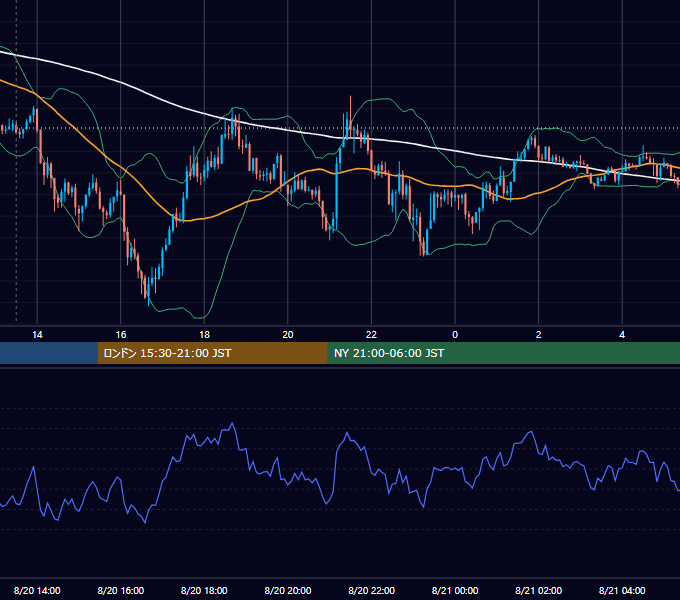Click the 8/20 22:00 time label

click(371, 590)
